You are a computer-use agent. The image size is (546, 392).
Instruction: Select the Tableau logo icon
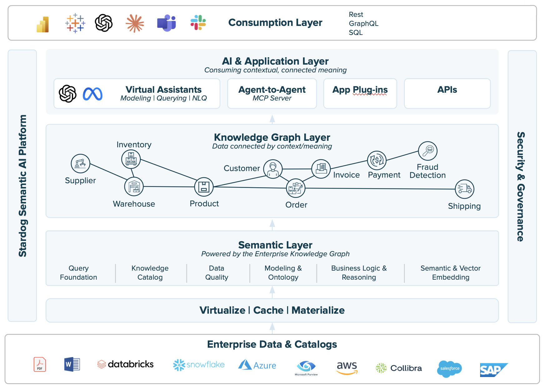tap(75, 23)
